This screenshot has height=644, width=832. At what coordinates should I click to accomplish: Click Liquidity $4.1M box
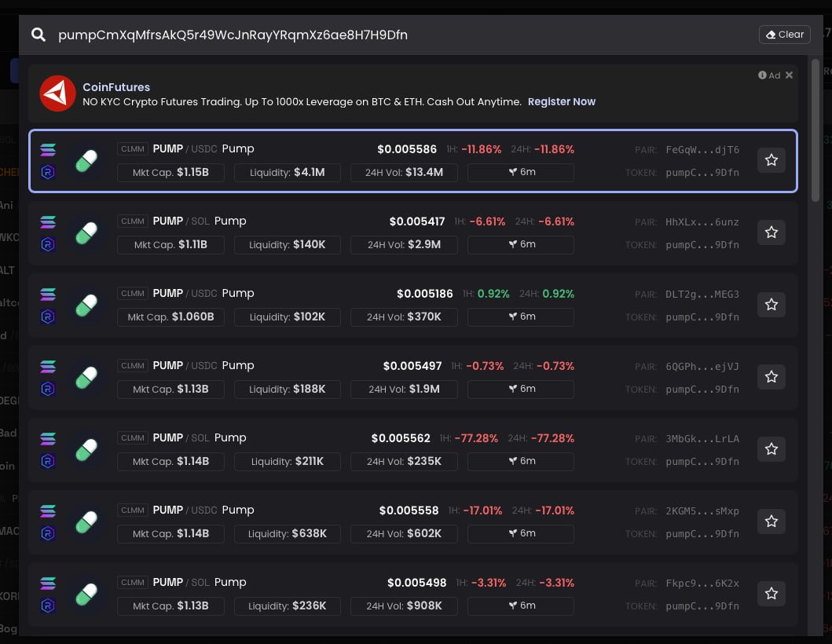click(287, 173)
